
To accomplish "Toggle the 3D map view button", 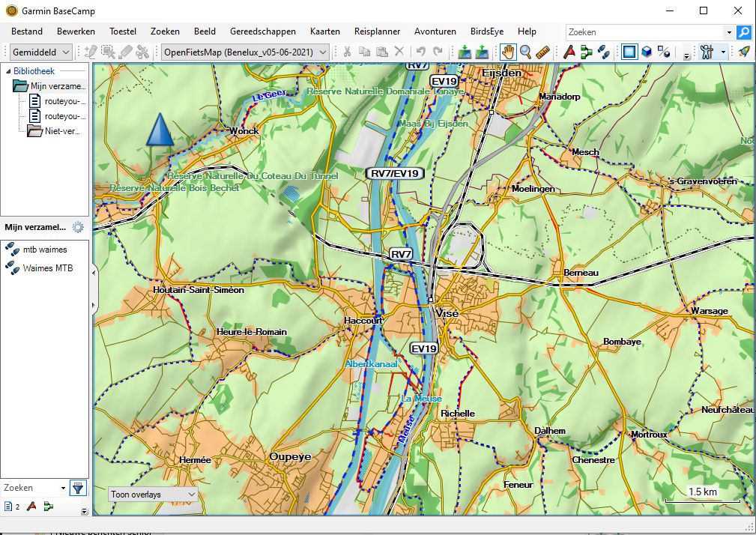I will coord(646,52).
